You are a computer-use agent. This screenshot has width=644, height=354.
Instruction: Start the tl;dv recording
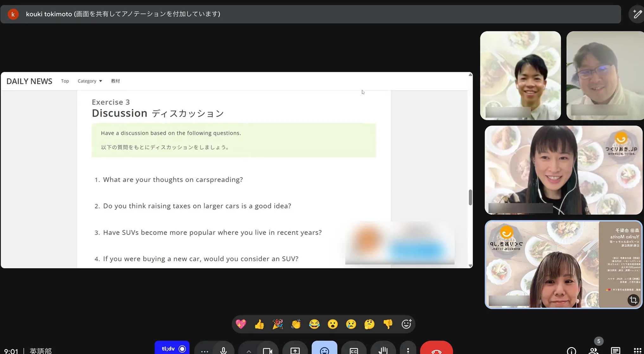172,349
